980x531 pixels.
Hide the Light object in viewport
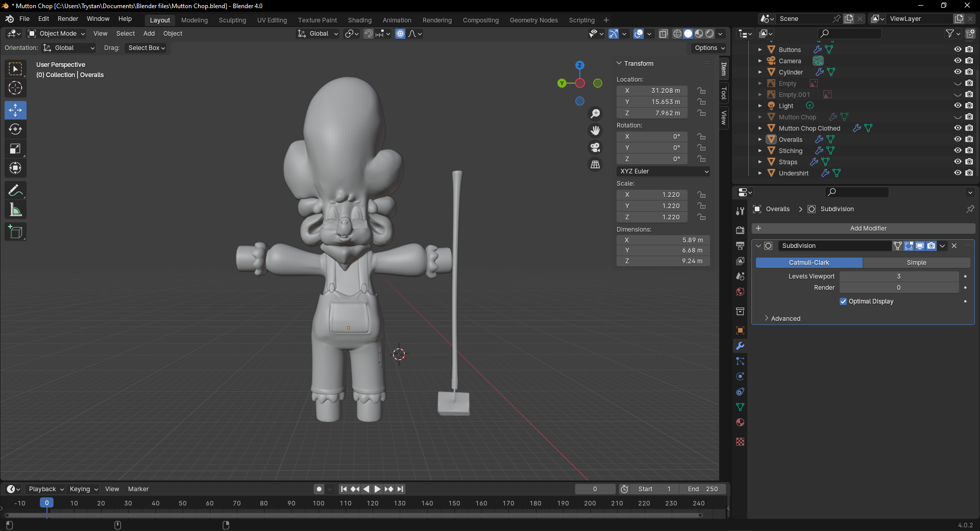[x=958, y=106]
